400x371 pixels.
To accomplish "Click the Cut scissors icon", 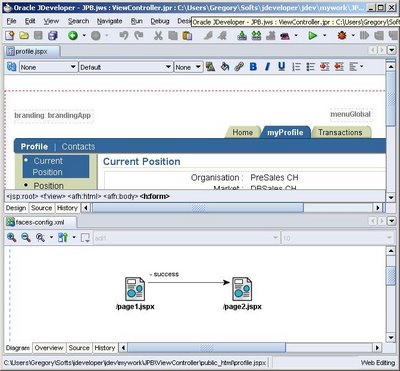I will [x=158, y=35].
